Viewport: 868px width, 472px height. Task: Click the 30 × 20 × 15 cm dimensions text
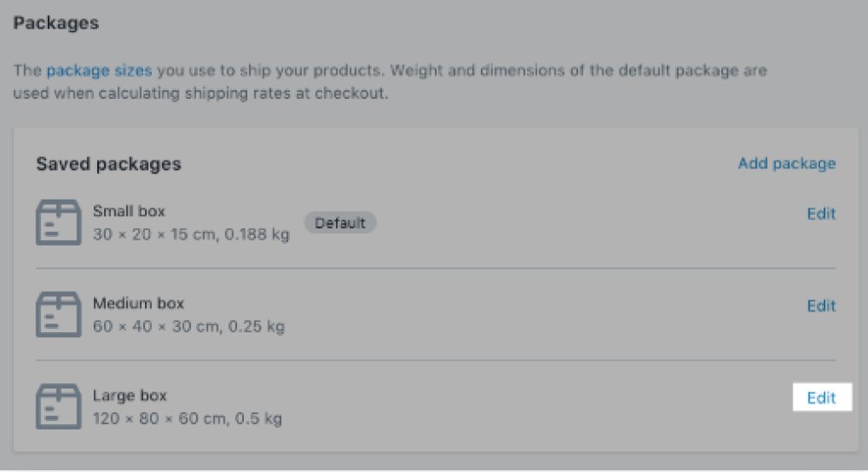pos(155,234)
